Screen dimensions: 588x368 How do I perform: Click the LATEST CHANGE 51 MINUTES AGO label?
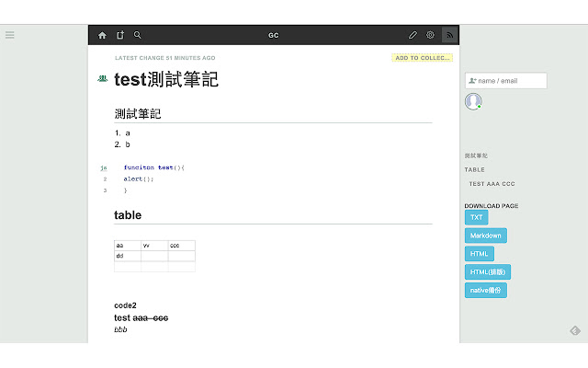pyautogui.click(x=165, y=58)
